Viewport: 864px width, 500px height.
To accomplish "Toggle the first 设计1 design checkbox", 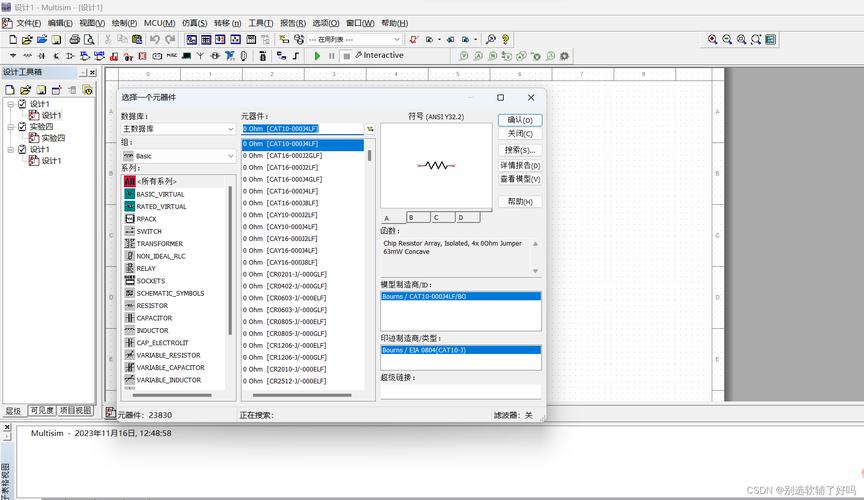I will tap(21, 104).
